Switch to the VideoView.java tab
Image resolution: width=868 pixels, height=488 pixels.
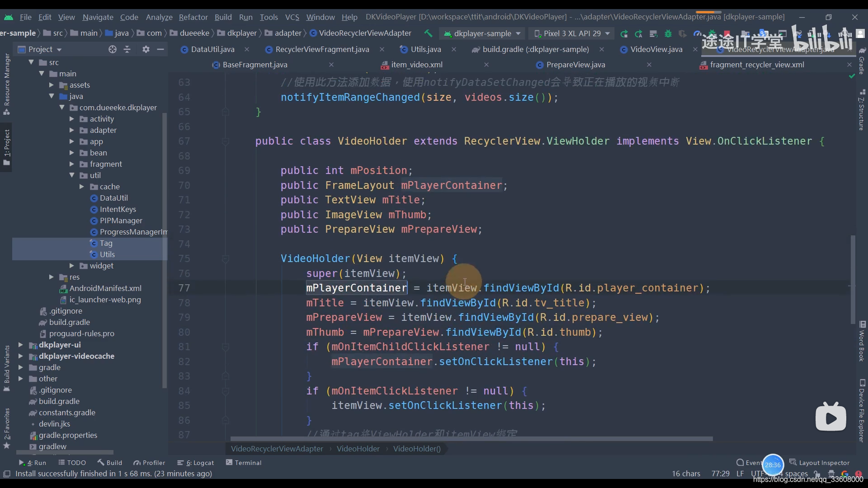click(x=656, y=49)
